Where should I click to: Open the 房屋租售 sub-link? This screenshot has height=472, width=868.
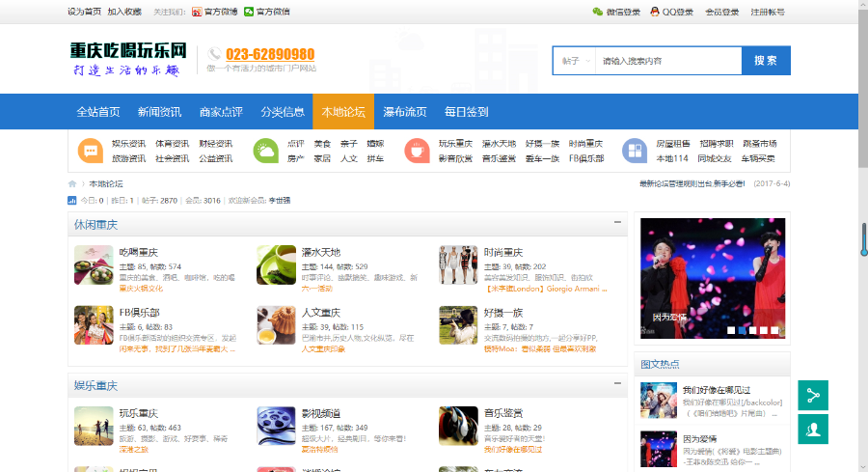672,144
